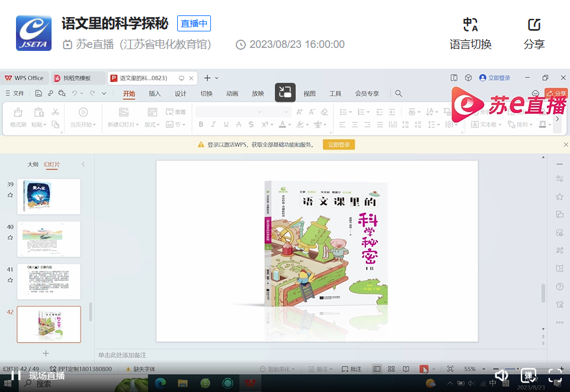Switch to the 设计 ribbon tab
The image size is (570, 392).
click(180, 94)
